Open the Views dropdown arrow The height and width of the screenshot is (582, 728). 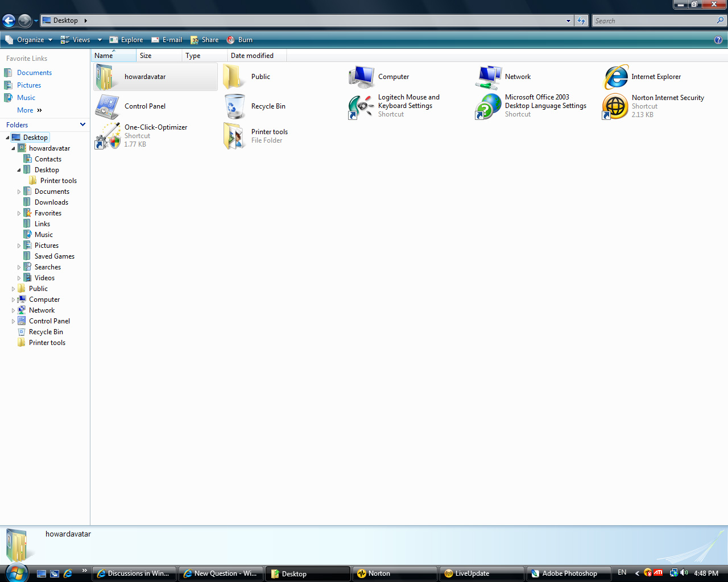coord(100,40)
